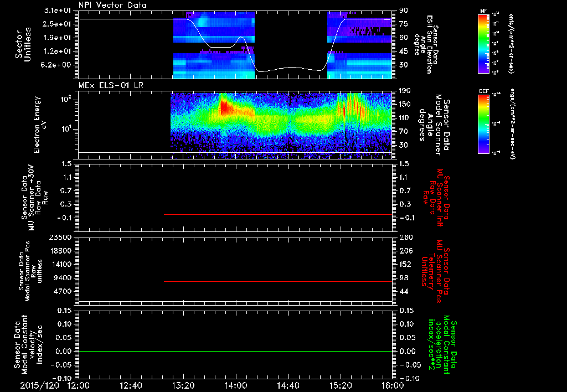Click the '15:20' time tick label
The height and width of the screenshot is (392, 567).
coord(341,385)
